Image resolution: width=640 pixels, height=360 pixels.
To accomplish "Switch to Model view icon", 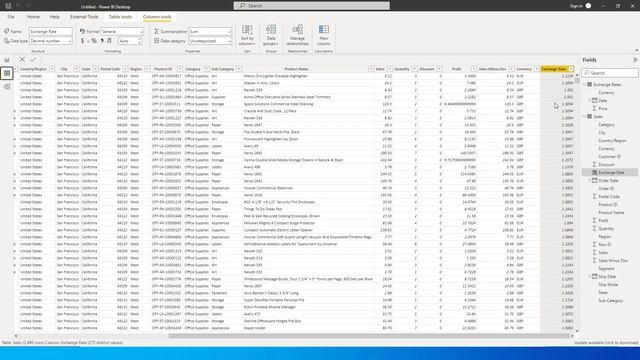I will tap(7, 87).
